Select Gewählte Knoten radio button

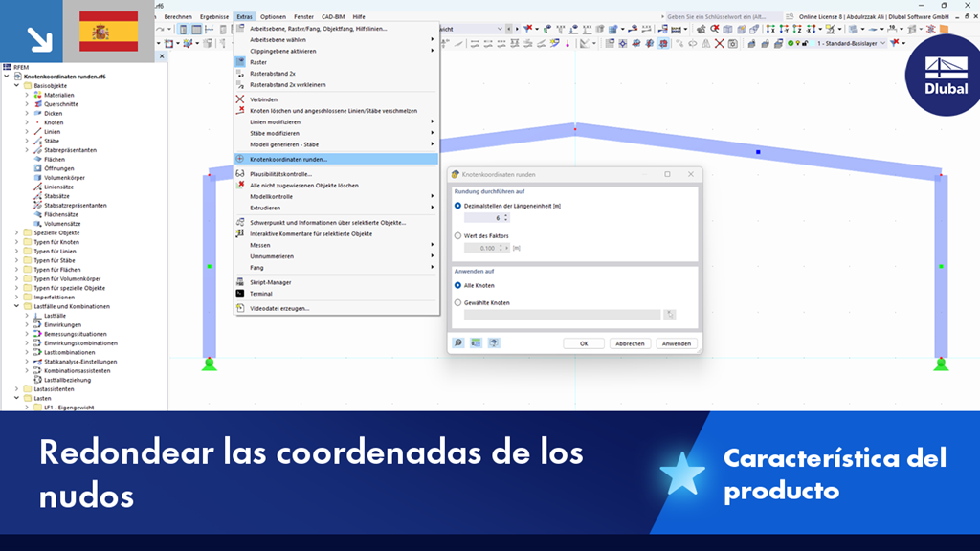[x=458, y=303]
